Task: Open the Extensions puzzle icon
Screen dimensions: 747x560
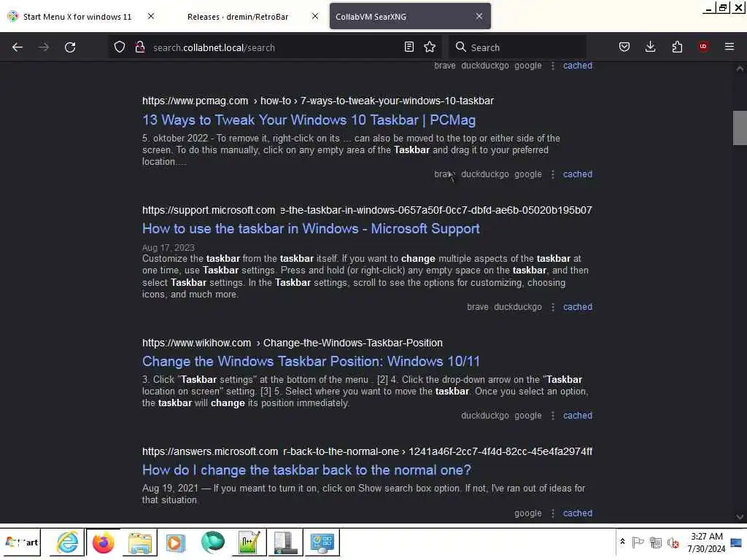Action: [x=677, y=47]
